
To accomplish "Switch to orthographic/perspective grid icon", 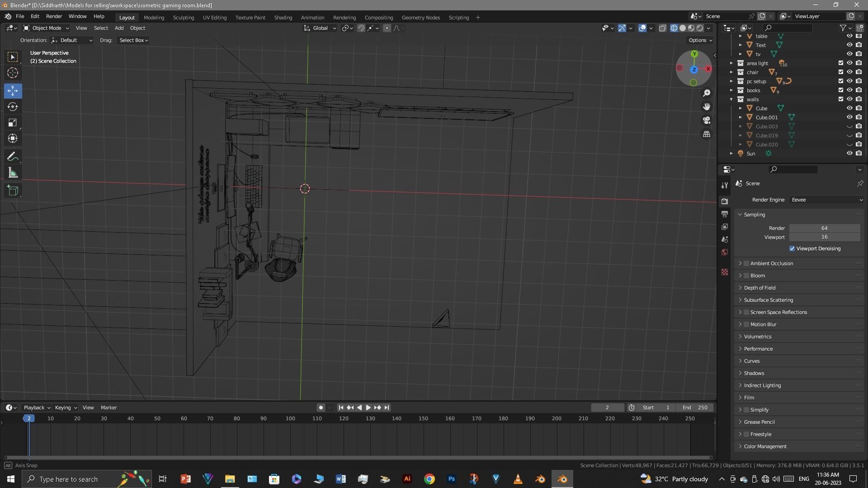I will pyautogui.click(x=707, y=134).
